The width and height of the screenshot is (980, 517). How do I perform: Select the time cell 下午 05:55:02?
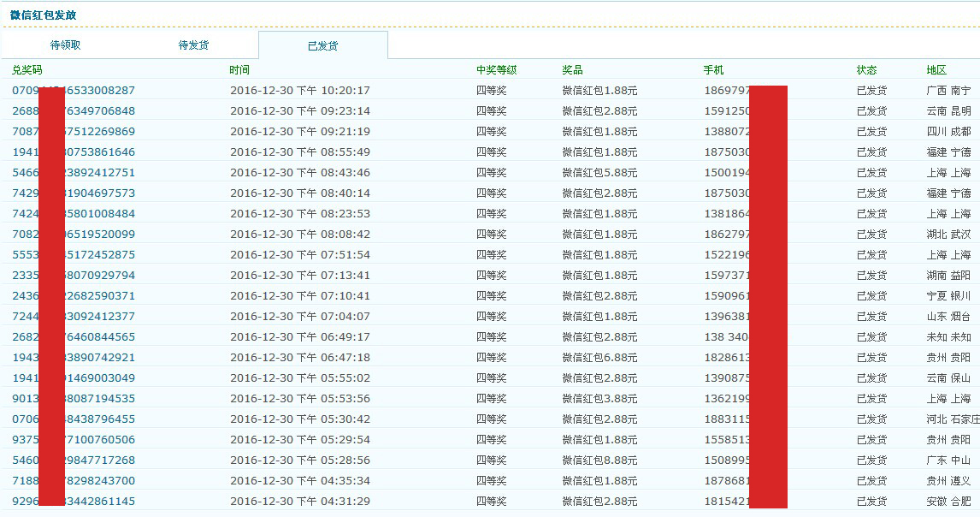[300, 378]
